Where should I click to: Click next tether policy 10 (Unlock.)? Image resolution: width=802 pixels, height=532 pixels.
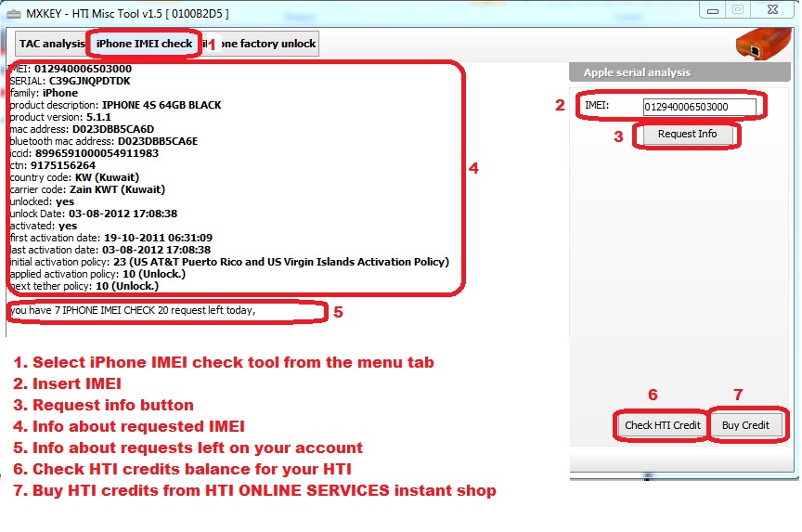tap(84, 286)
